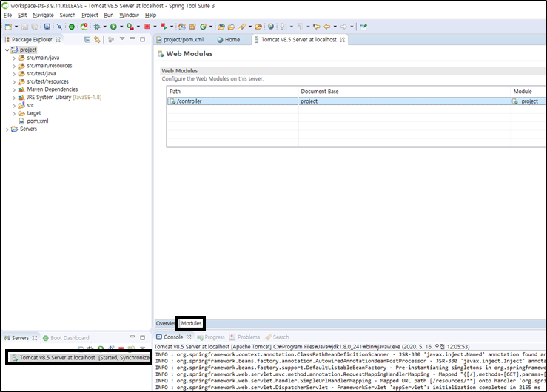This screenshot has width=547, height=392.
Task: Open the Search view tab beside Problems
Action: point(277,337)
